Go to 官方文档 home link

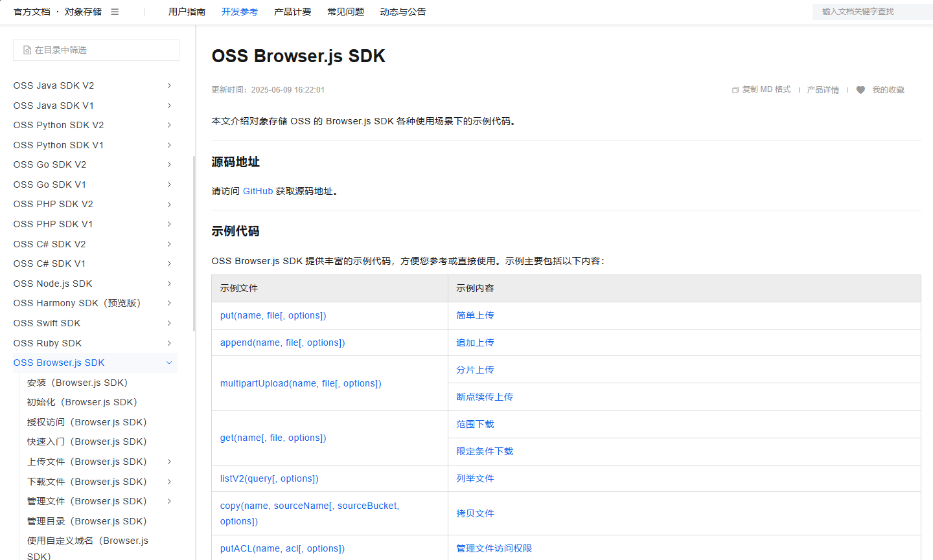tap(32, 12)
